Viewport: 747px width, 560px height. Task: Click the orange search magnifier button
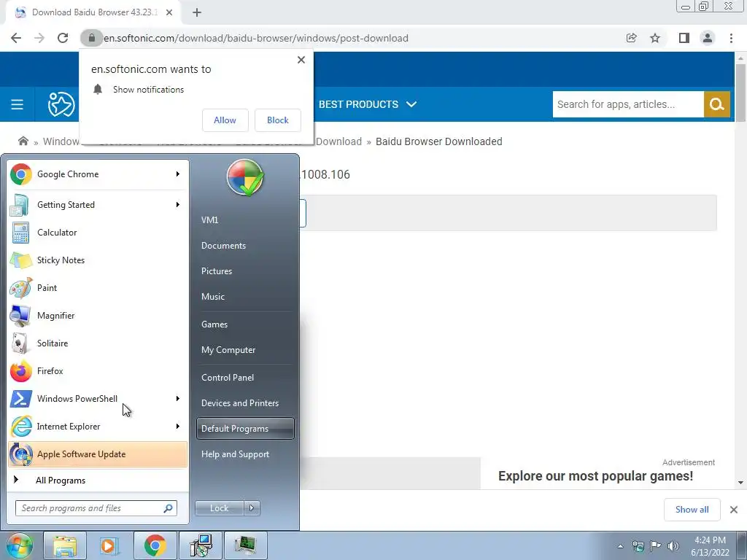(716, 104)
